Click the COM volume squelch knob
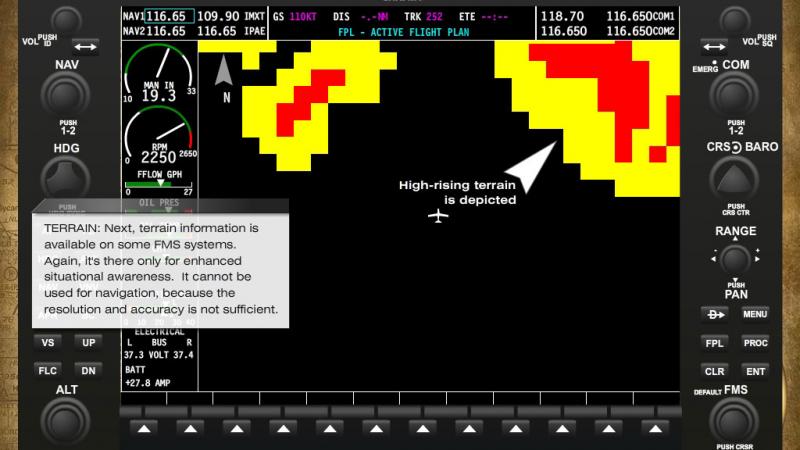800x450 pixels. tap(735, 20)
